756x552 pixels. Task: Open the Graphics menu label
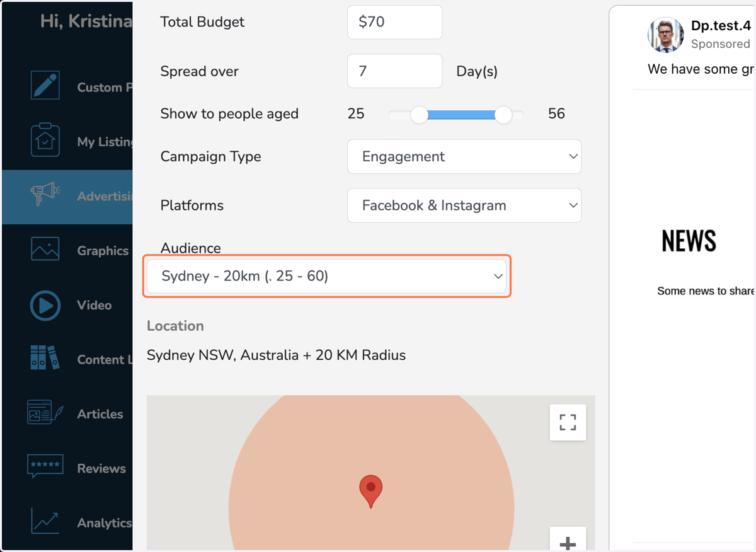click(x=103, y=250)
